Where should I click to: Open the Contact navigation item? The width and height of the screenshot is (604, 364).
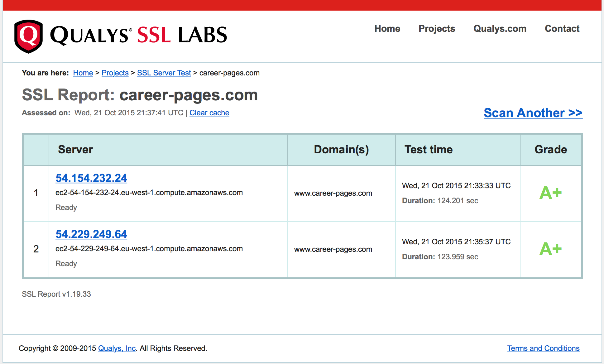tap(562, 29)
